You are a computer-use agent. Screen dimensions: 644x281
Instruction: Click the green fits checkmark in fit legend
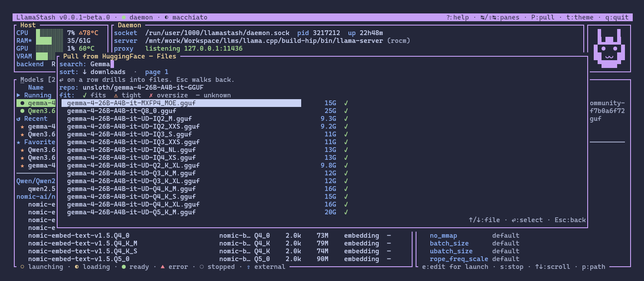[85, 95]
